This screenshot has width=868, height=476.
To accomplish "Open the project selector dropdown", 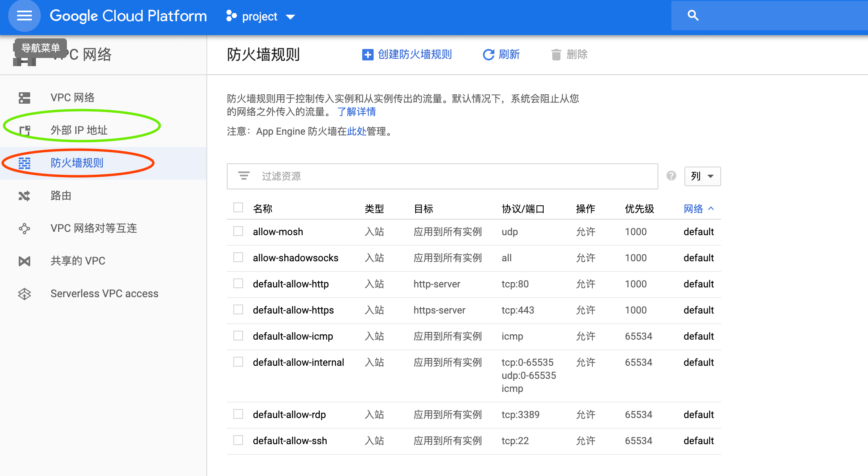I will point(260,16).
